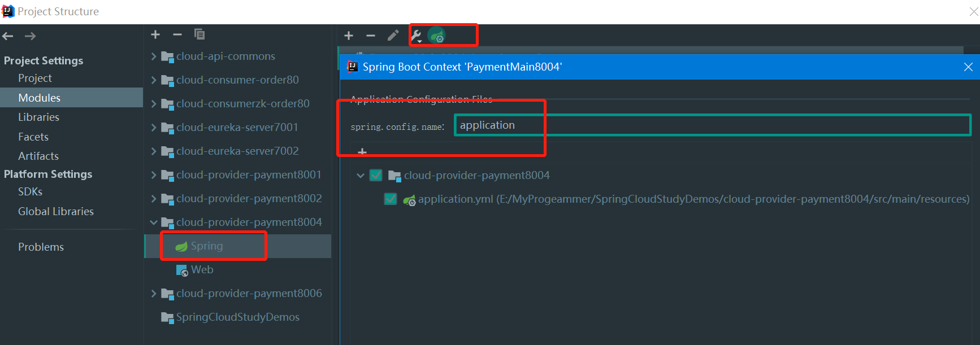The height and width of the screenshot is (345, 980).
Task: Expand cloud-consumerzk-order80 module
Action: [154, 104]
